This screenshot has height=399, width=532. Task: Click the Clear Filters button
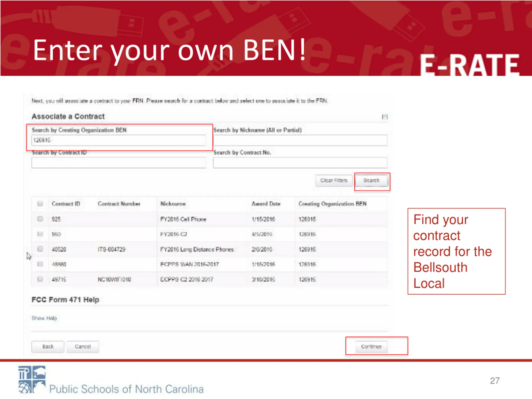click(x=334, y=180)
